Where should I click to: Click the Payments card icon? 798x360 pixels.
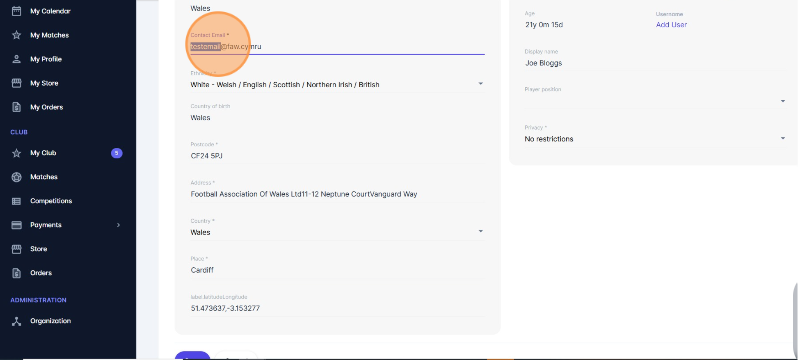pos(16,225)
